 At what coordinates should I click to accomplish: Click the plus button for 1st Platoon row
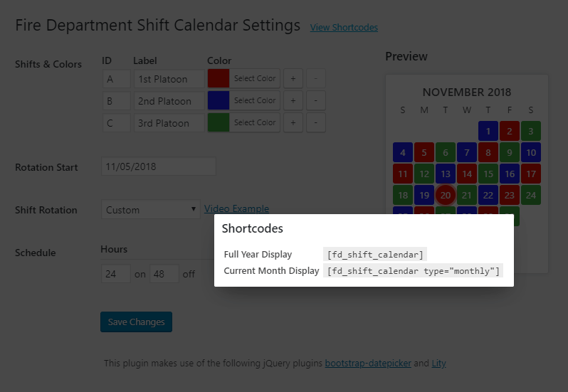point(293,78)
